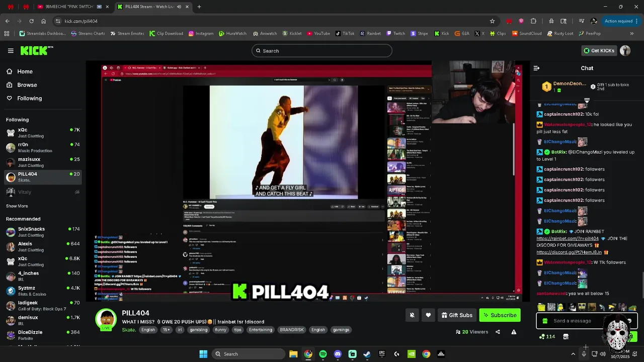
Task: Open the channel shop icon below chat
Action: coord(566,336)
